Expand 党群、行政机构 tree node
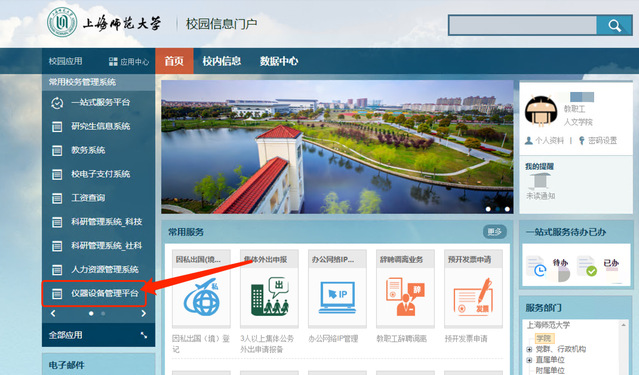 [529, 349]
